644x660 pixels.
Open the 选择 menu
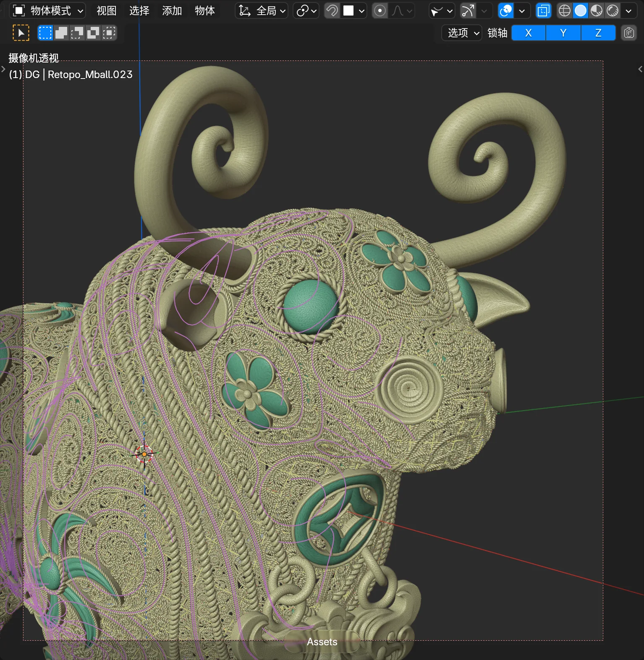pyautogui.click(x=139, y=10)
